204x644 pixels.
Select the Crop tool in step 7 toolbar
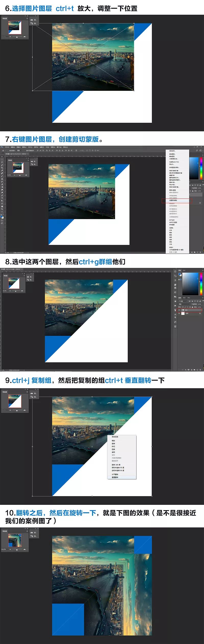coord(2,168)
